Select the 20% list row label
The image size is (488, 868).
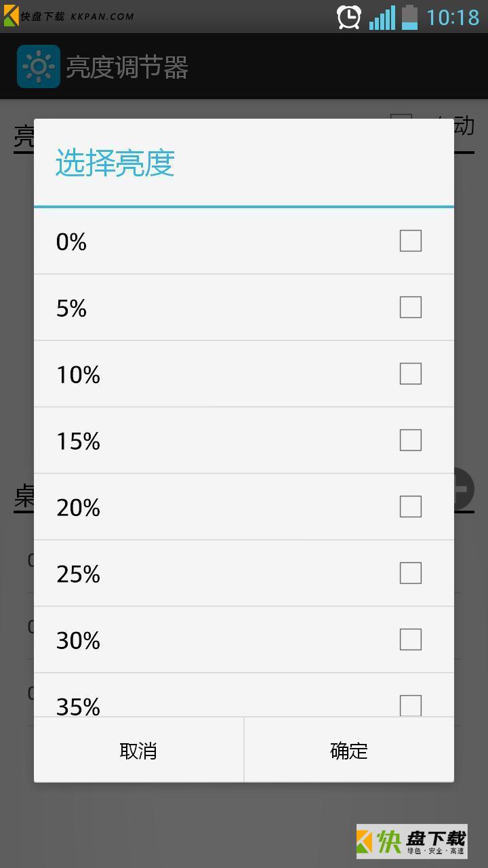pyautogui.click(x=79, y=507)
